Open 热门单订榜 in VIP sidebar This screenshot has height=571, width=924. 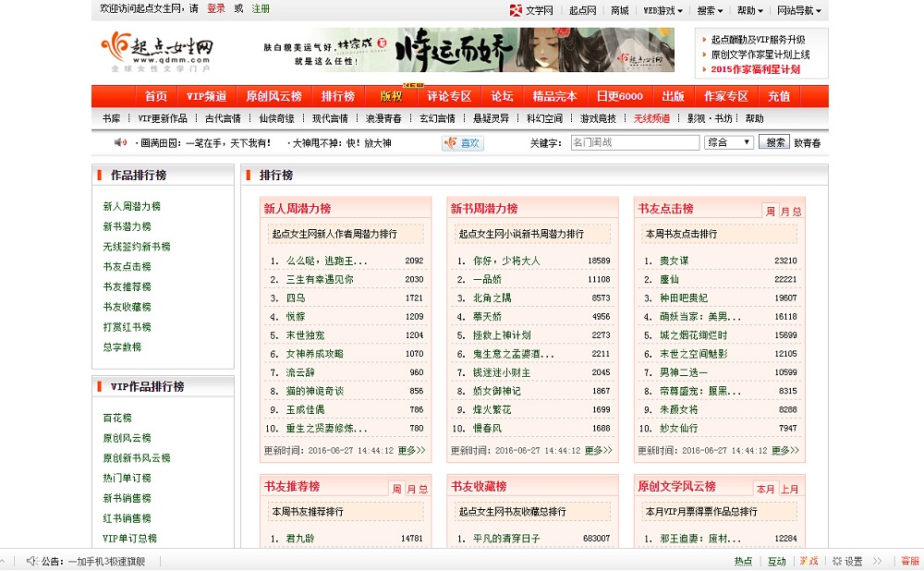[x=127, y=478]
